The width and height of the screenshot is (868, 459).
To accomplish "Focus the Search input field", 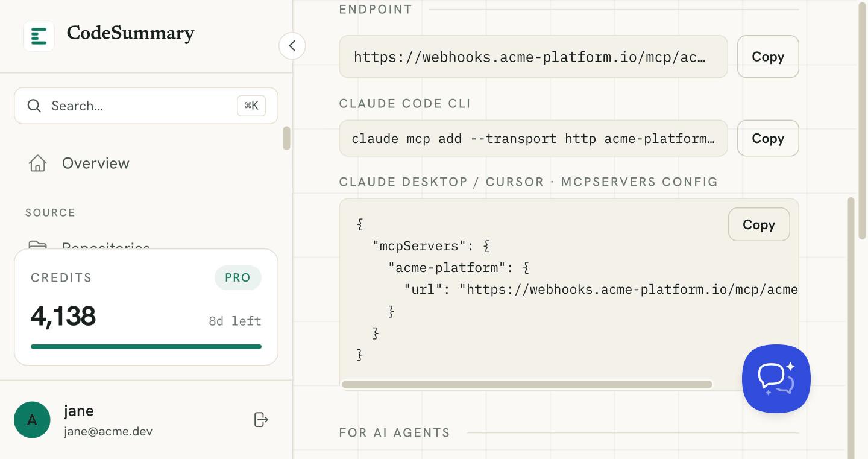I will (146, 106).
